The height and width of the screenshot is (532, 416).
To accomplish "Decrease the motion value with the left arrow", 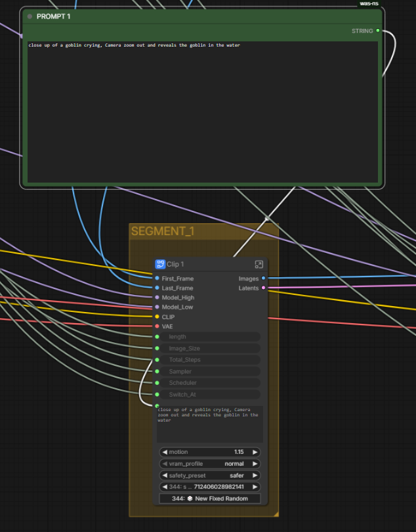I will coord(165,452).
